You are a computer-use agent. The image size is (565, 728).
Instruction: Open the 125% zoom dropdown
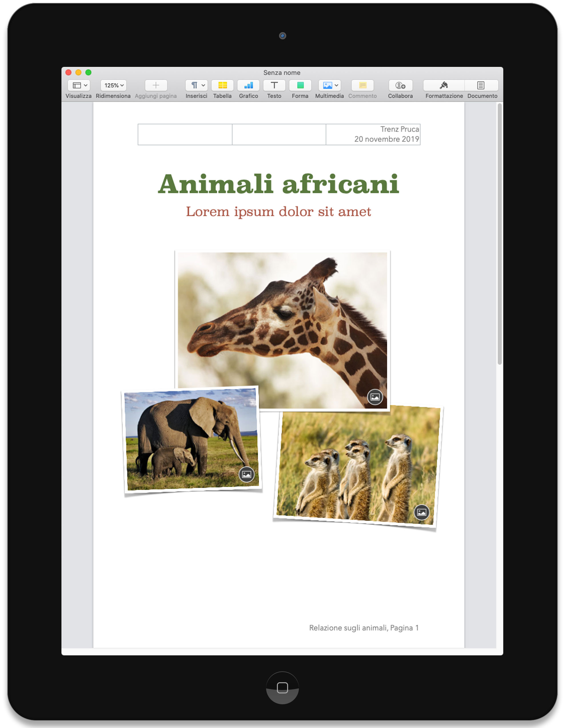pos(113,85)
